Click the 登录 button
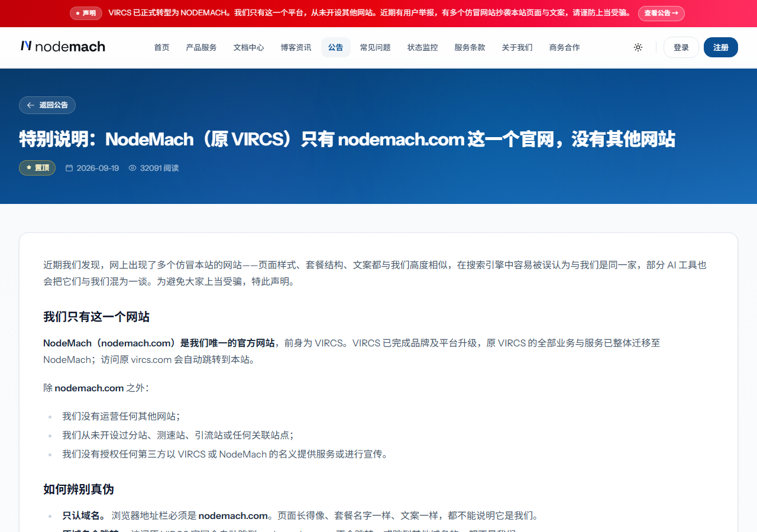Screen dimensions: 757x532 tap(681, 47)
